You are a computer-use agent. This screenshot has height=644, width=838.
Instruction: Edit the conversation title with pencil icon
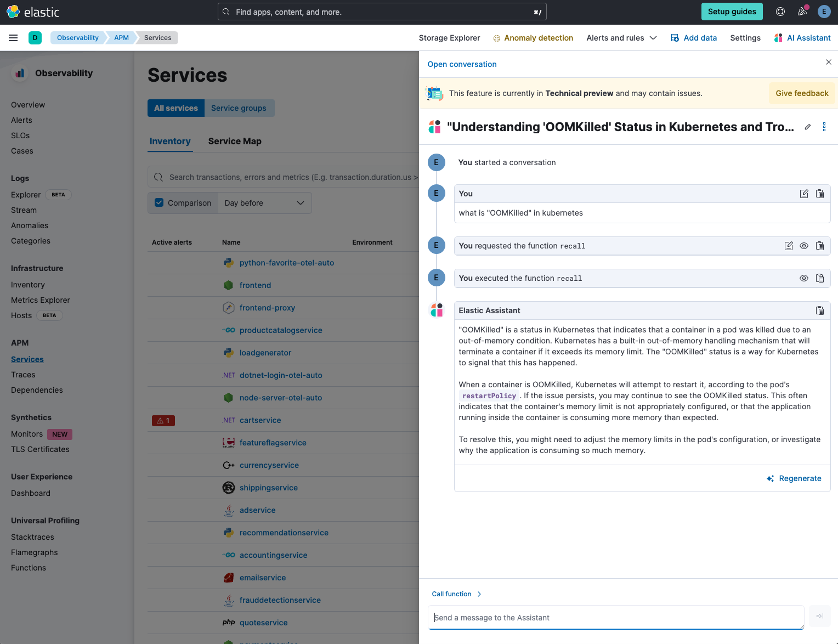tap(807, 127)
